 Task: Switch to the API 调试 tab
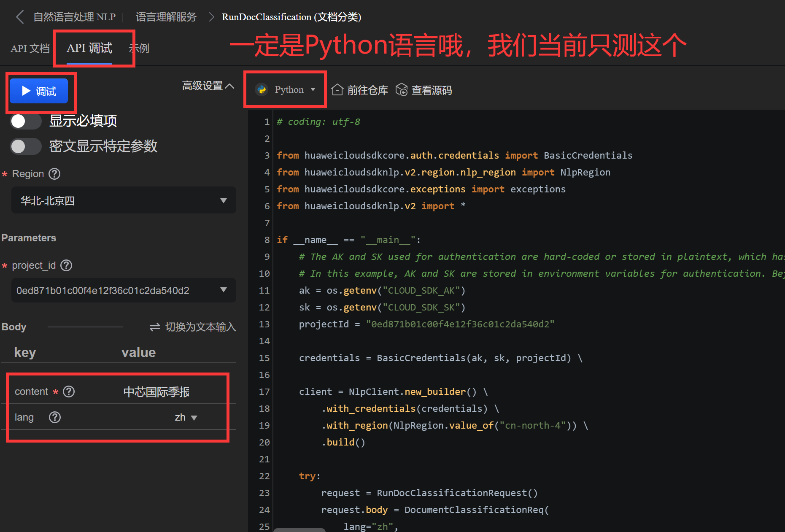click(x=89, y=48)
